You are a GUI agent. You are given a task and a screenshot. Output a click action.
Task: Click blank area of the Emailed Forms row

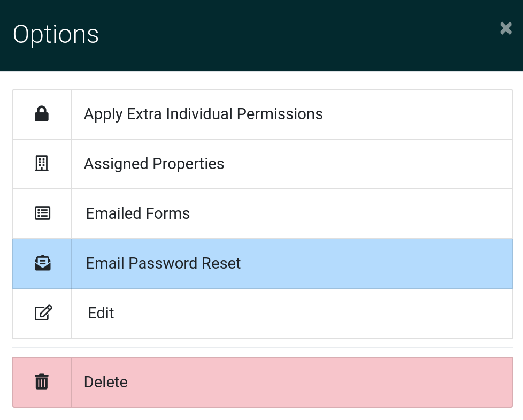[x=351, y=214]
